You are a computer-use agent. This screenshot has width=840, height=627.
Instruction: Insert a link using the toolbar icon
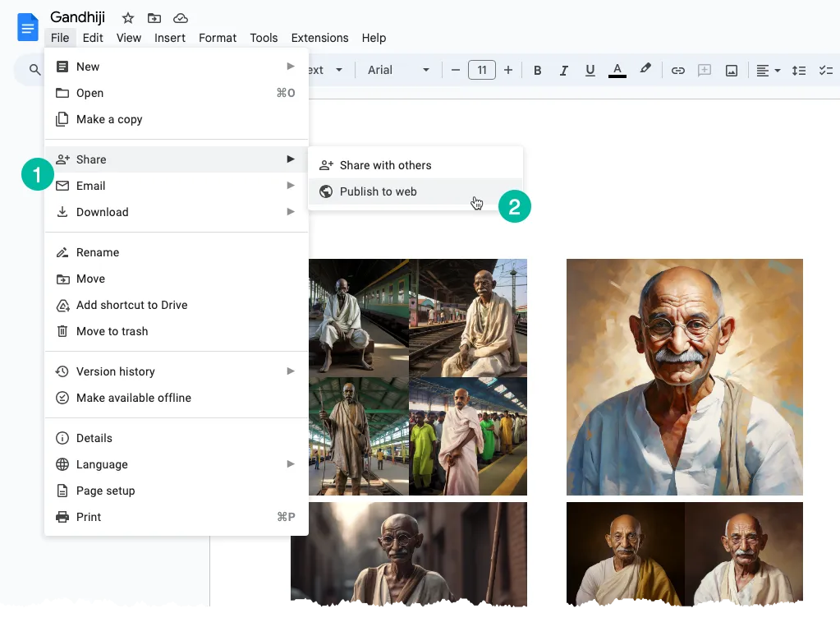[x=678, y=70]
